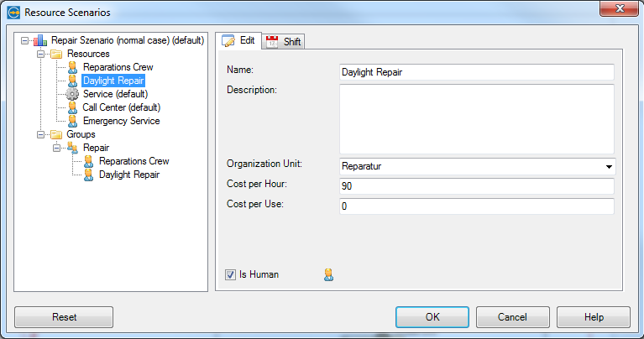Confirm with the OK button
Viewport: 644px width, 339px height.
432,317
